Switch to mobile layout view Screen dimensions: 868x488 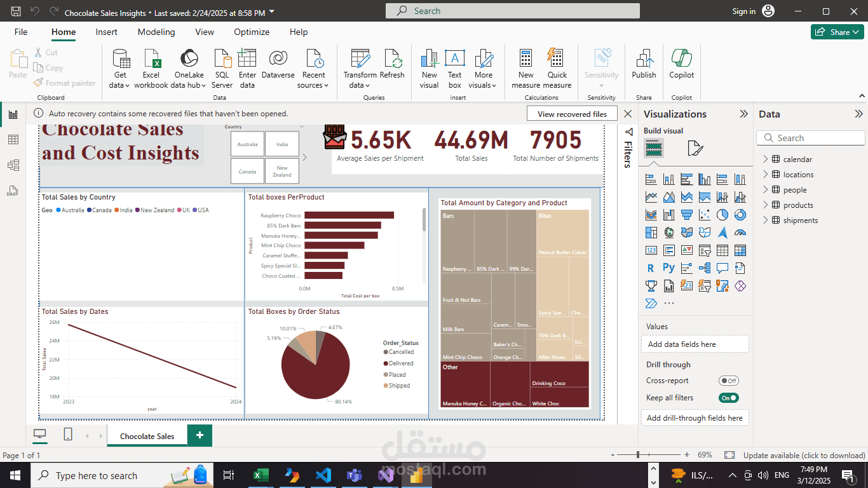[x=68, y=435]
